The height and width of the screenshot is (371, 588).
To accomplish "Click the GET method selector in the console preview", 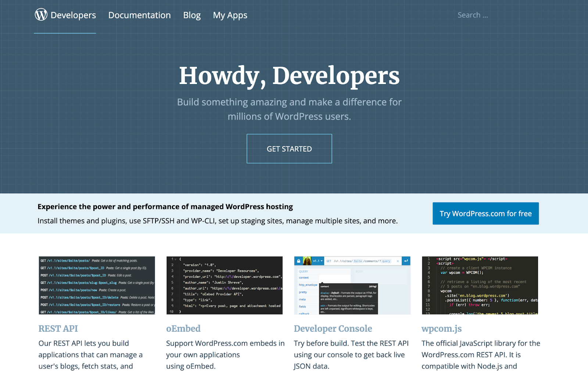I will 329,261.
